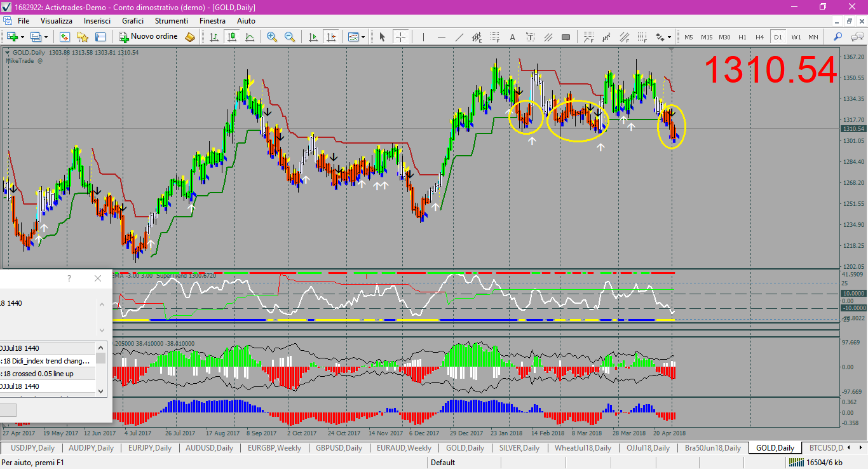Draw a vertical line

(x=423, y=37)
